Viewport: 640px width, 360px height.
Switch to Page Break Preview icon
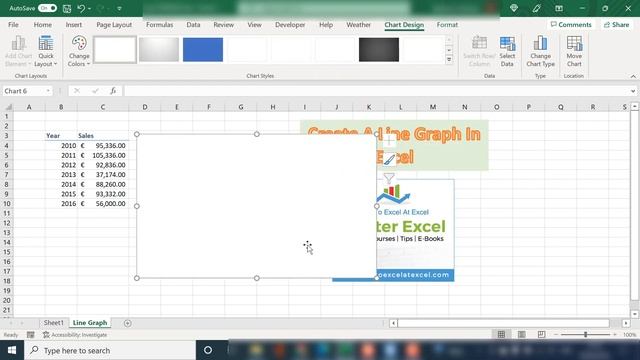click(x=541, y=334)
